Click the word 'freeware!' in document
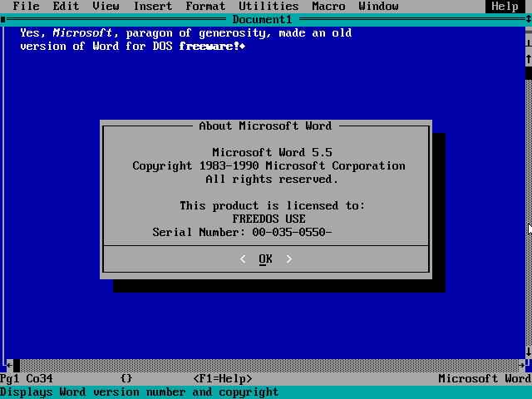This screenshot has width=532, height=399. tap(209, 47)
